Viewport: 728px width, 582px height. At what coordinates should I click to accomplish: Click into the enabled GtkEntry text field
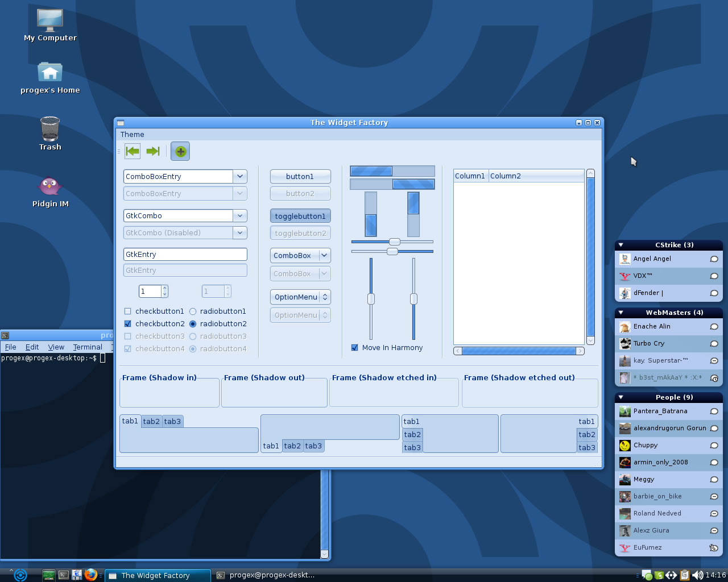tap(185, 255)
